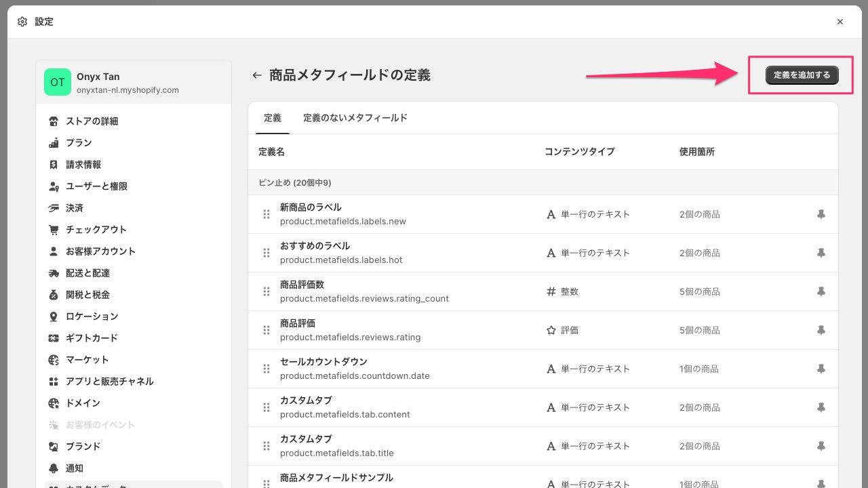Open アプリと販売チャネル settings
Image resolution: width=868 pixels, height=488 pixels.
tap(109, 382)
